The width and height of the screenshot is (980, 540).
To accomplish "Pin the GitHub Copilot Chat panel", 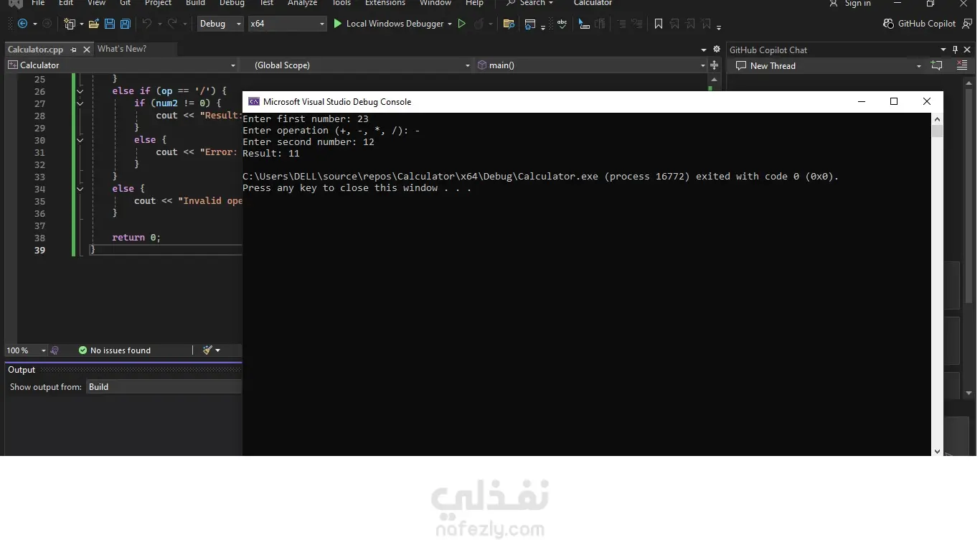I will pos(955,50).
